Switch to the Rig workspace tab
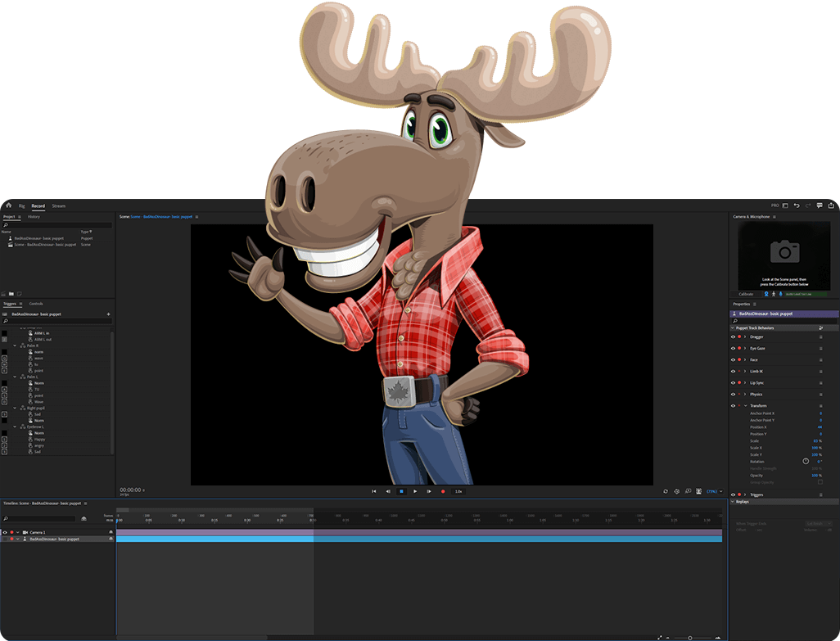Image resolution: width=840 pixels, height=641 pixels. (x=22, y=205)
